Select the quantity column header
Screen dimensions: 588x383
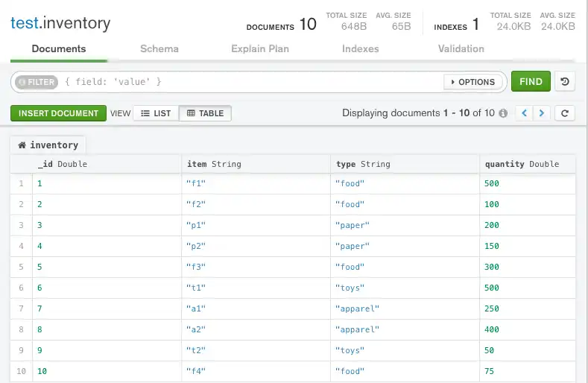[x=522, y=164]
